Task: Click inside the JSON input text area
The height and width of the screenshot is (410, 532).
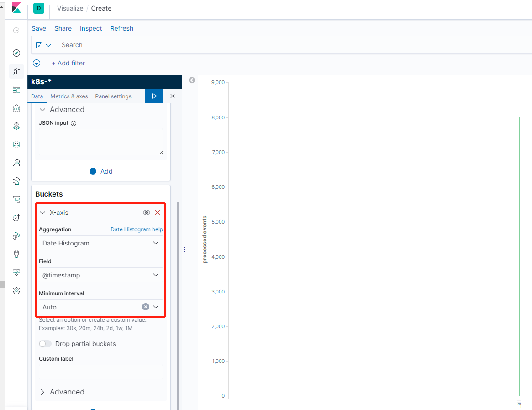Action: click(x=100, y=142)
